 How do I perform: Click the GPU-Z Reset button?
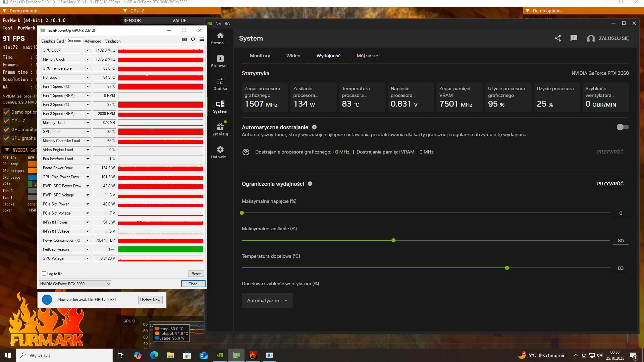click(196, 274)
